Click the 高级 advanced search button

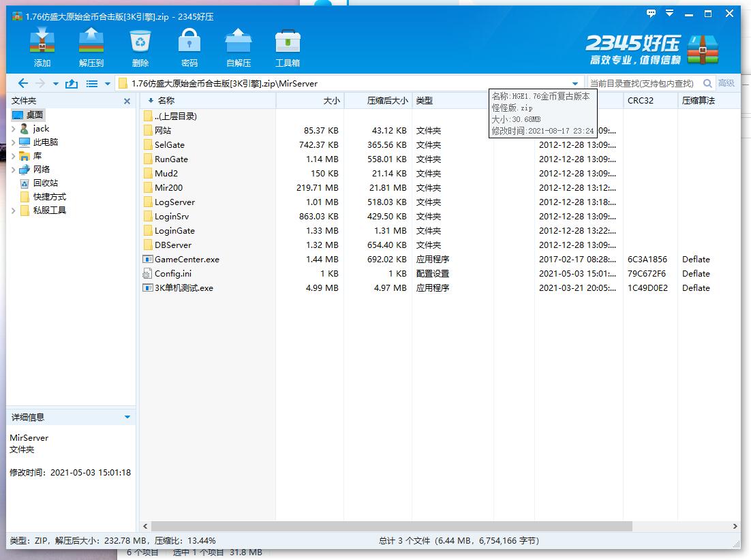pyautogui.click(x=726, y=83)
